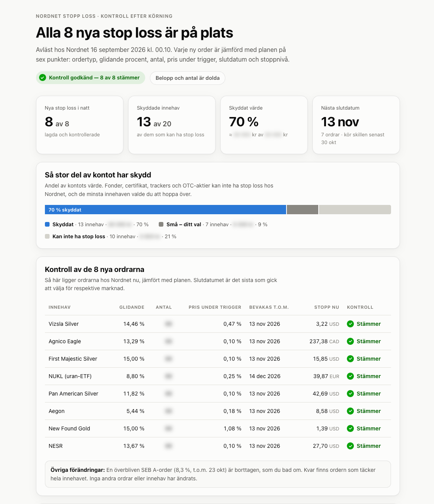Click the green check icon in NESR row
The height and width of the screenshot is (504, 434).
(350, 446)
